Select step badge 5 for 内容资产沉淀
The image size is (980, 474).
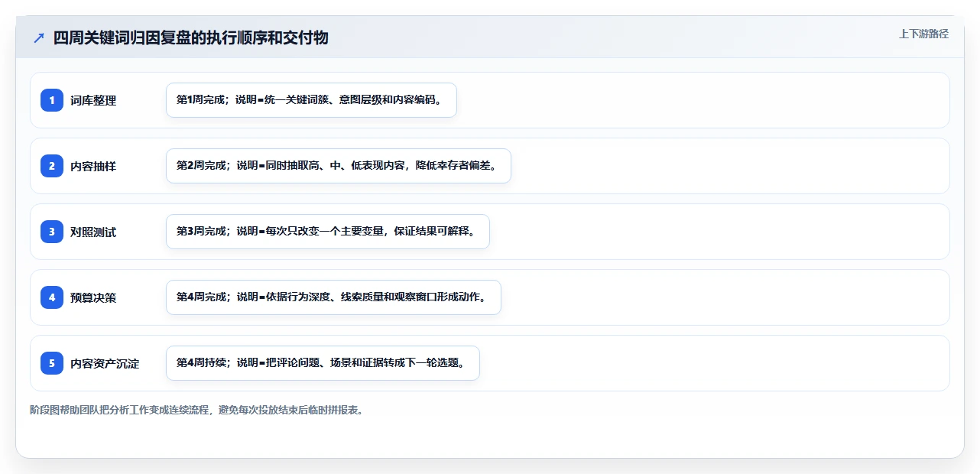52,363
